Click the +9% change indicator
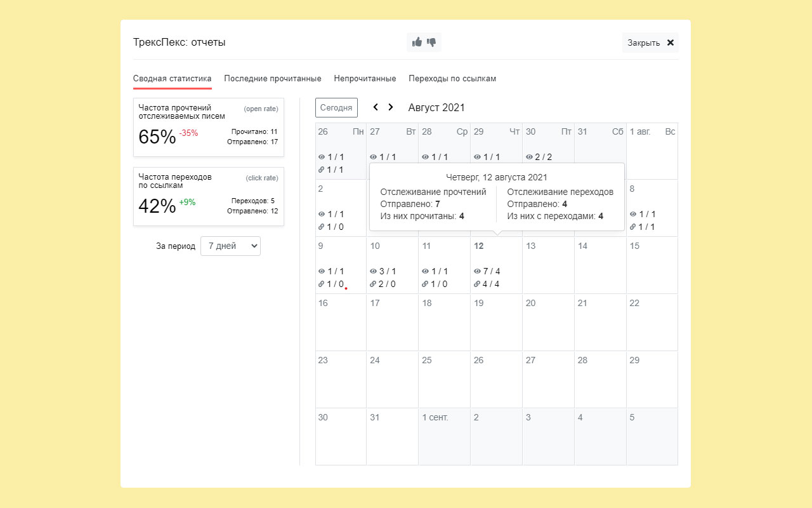The height and width of the screenshot is (508, 812). click(x=187, y=202)
